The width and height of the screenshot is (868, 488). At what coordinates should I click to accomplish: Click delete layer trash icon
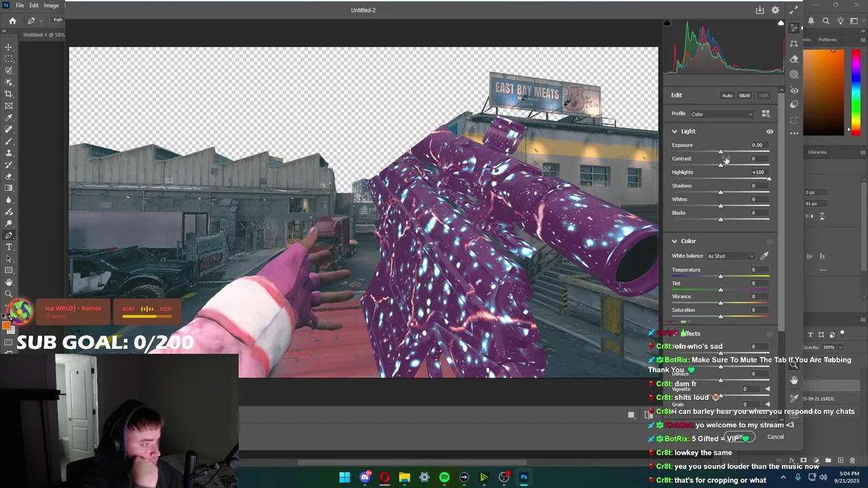tap(854, 461)
